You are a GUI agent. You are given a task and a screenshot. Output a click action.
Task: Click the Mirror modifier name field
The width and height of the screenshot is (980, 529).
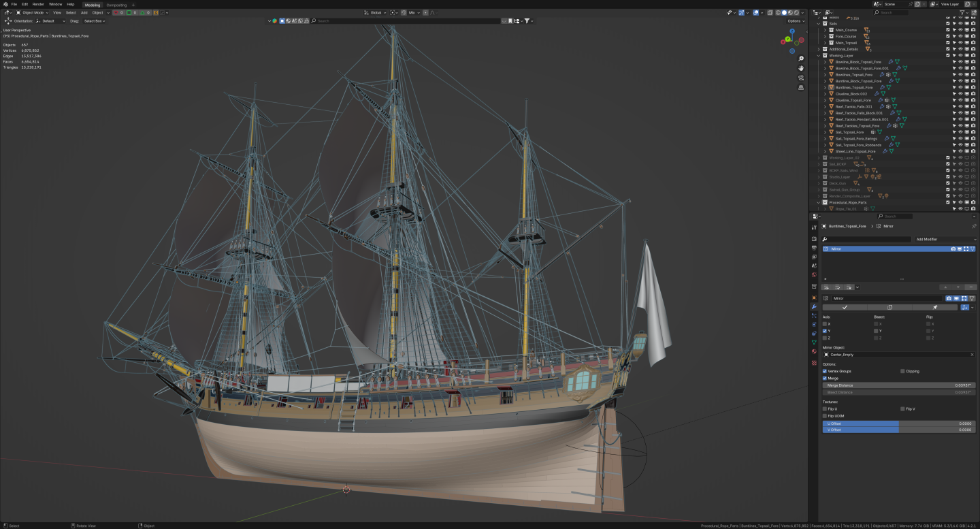[887, 298]
